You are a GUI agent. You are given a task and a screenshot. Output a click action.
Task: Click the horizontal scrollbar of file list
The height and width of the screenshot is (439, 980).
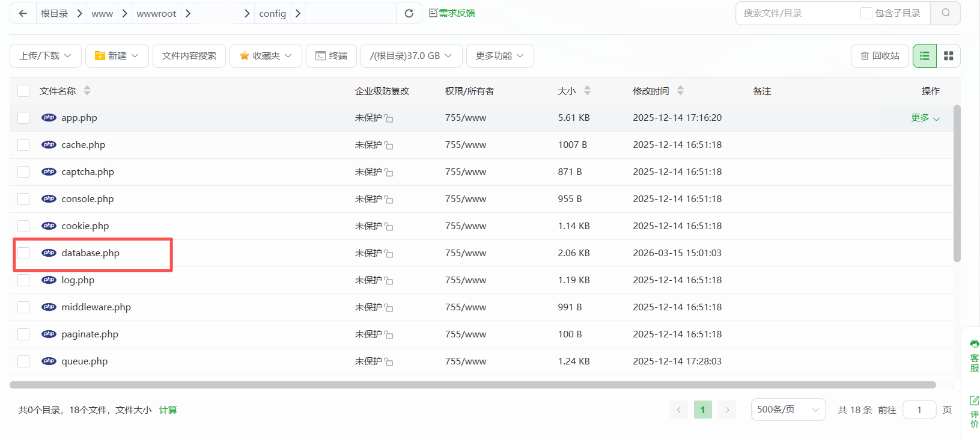point(473,385)
